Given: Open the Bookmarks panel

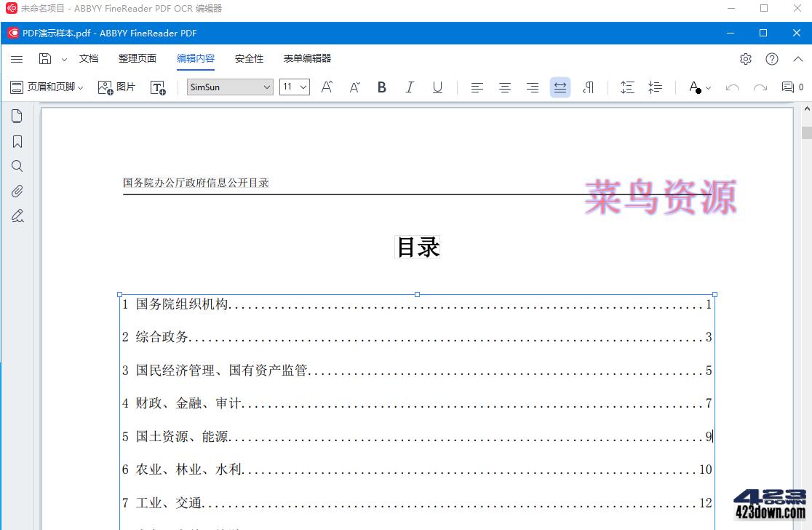Looking at the screenshot, I should coord(17,141).
